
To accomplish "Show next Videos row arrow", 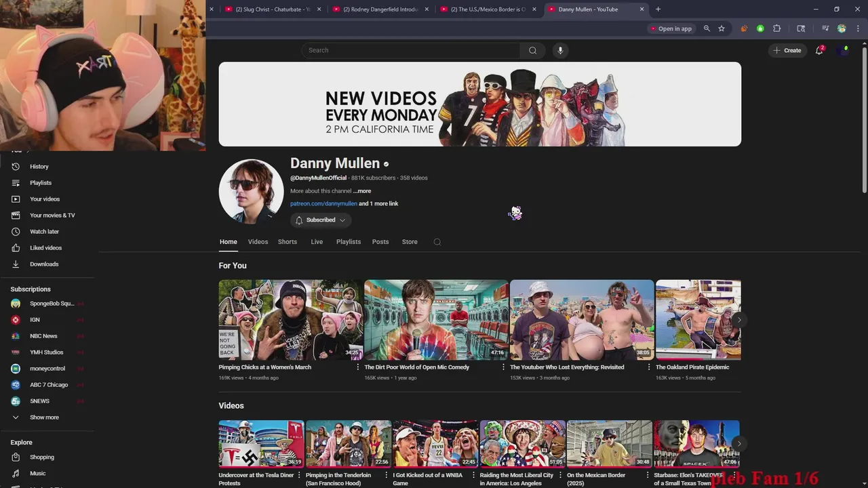I will click(x=739, y=444).
